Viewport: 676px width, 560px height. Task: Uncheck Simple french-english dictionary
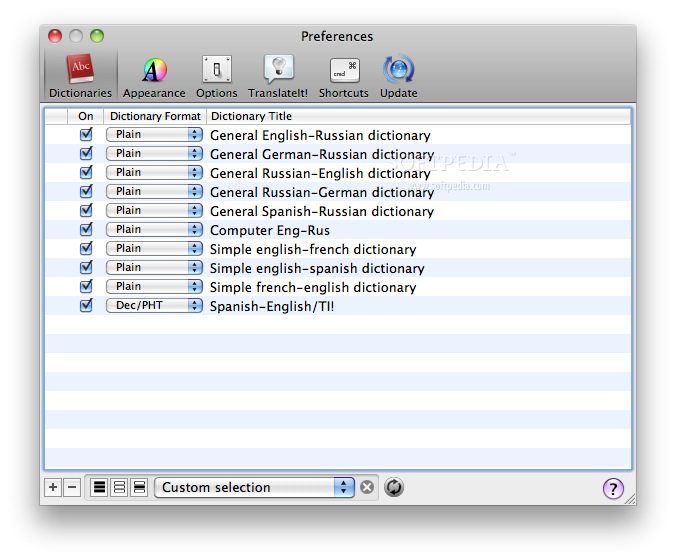[86, 286]
